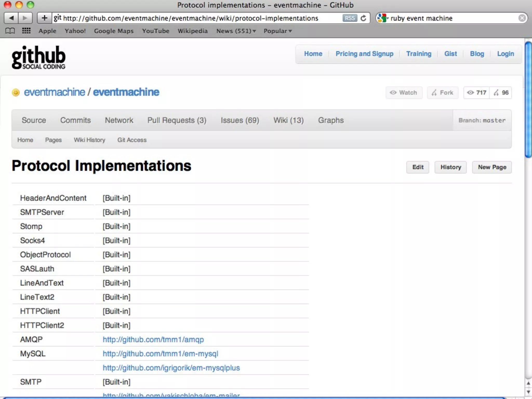The width and height of the screenshot is (532, 399).
Task: Open Top Sites grid icon
Action: pyautogui.click(x=26, y=31)
